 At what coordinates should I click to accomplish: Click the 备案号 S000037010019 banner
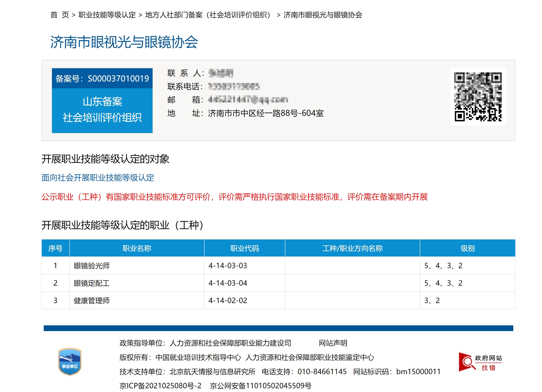(102, 78)
